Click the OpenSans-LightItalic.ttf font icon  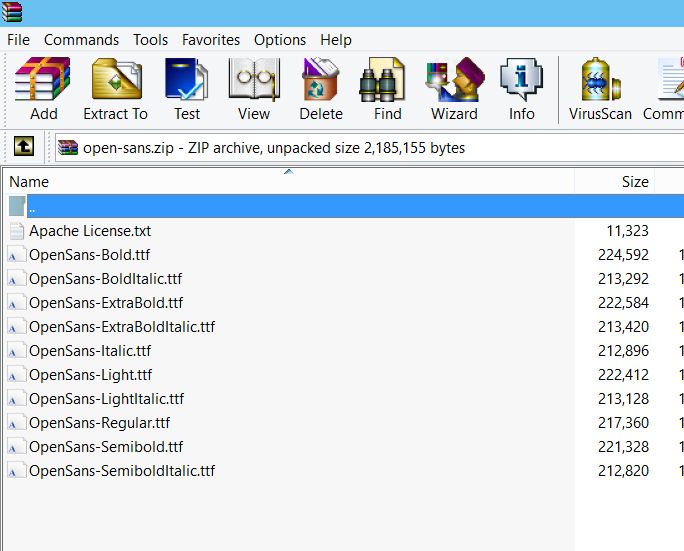[17, 399]
